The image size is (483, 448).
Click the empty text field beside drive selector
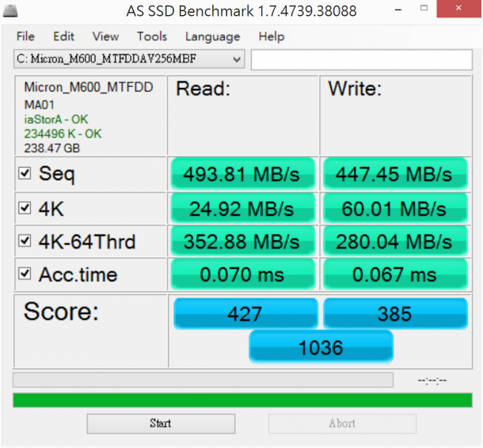[x=362, y=59]
